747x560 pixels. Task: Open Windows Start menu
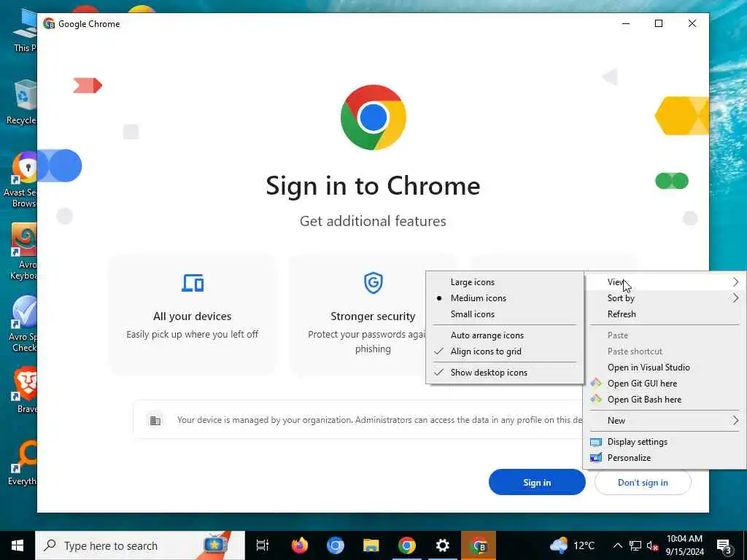coord(18,545)
